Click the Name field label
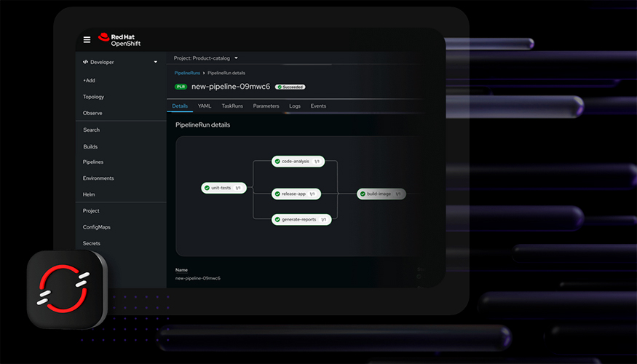This screenshot has width=637, height=364. (181, 270)
